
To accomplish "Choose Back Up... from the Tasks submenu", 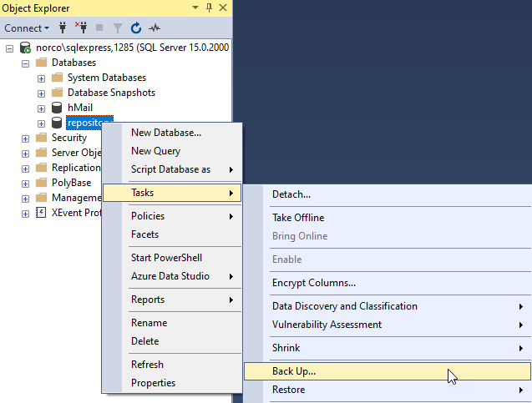I will (x=294, y=371).
